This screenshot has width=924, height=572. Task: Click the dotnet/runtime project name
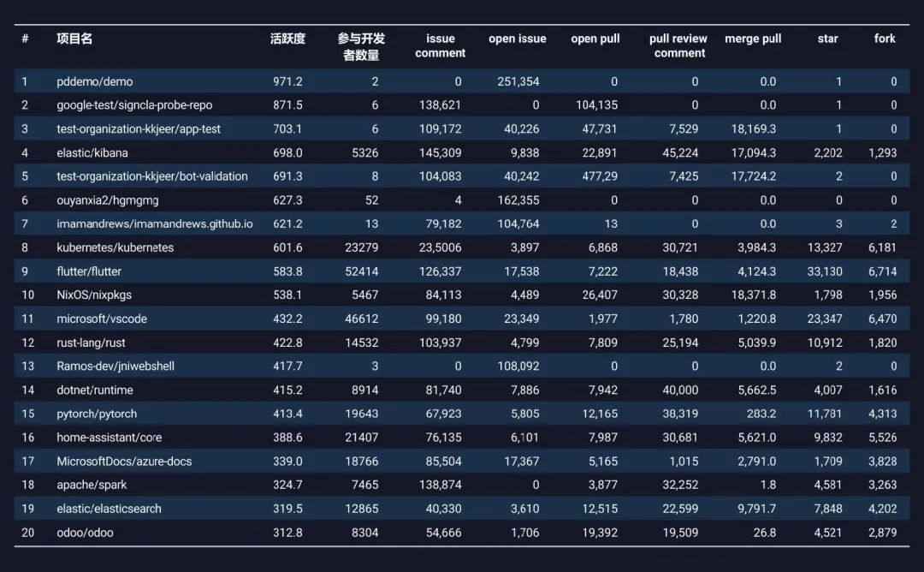[95, 390]
